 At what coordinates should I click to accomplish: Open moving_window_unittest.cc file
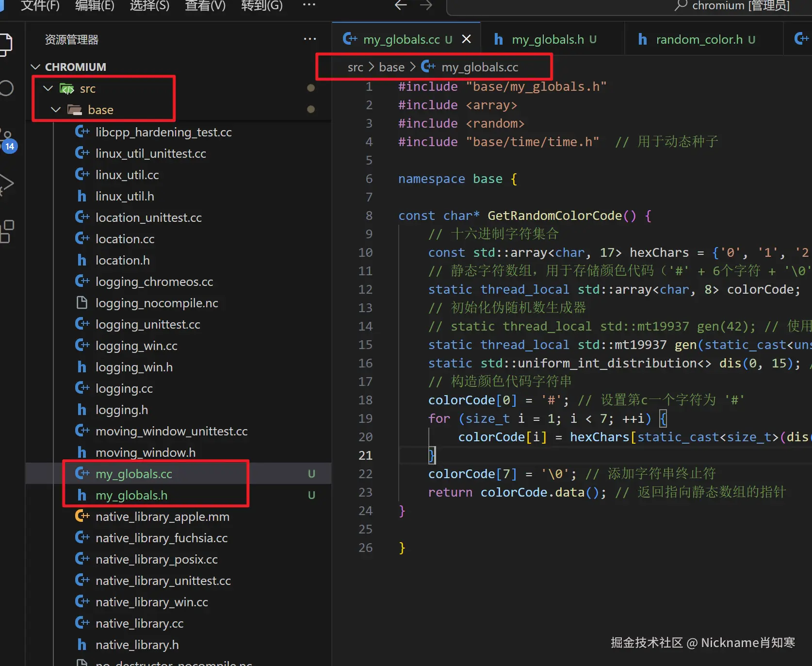point(172,431)
